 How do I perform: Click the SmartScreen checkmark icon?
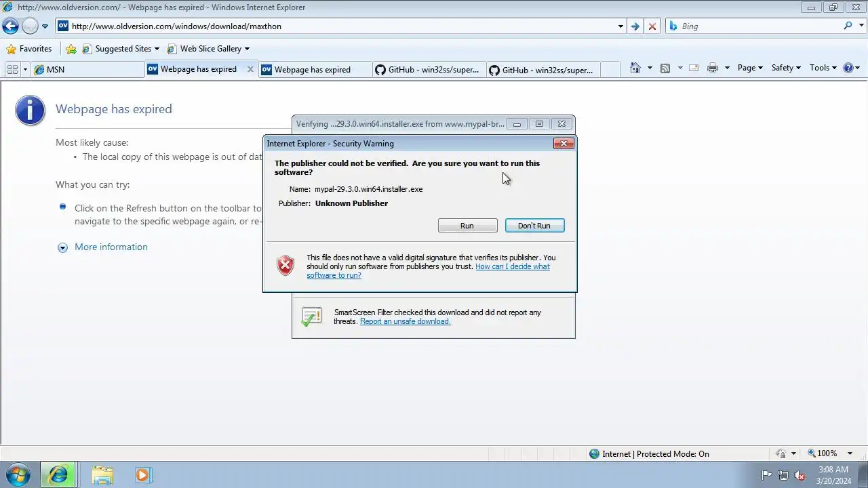pos(311,317)
